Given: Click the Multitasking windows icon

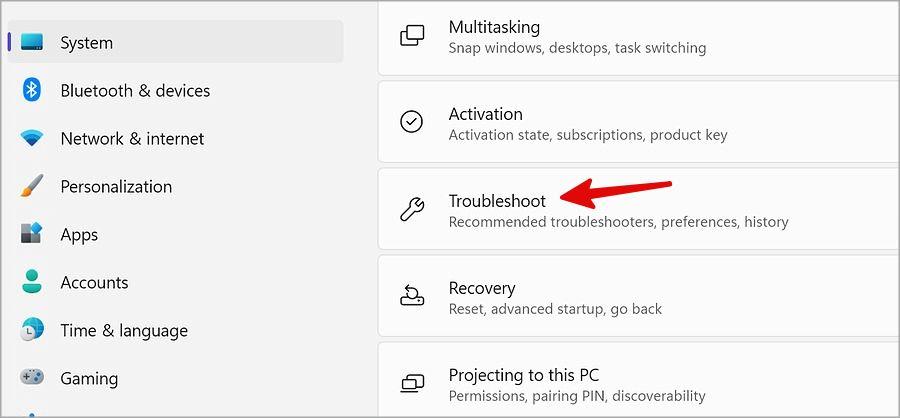Looking at the screenshot, I should coord(412,36).
